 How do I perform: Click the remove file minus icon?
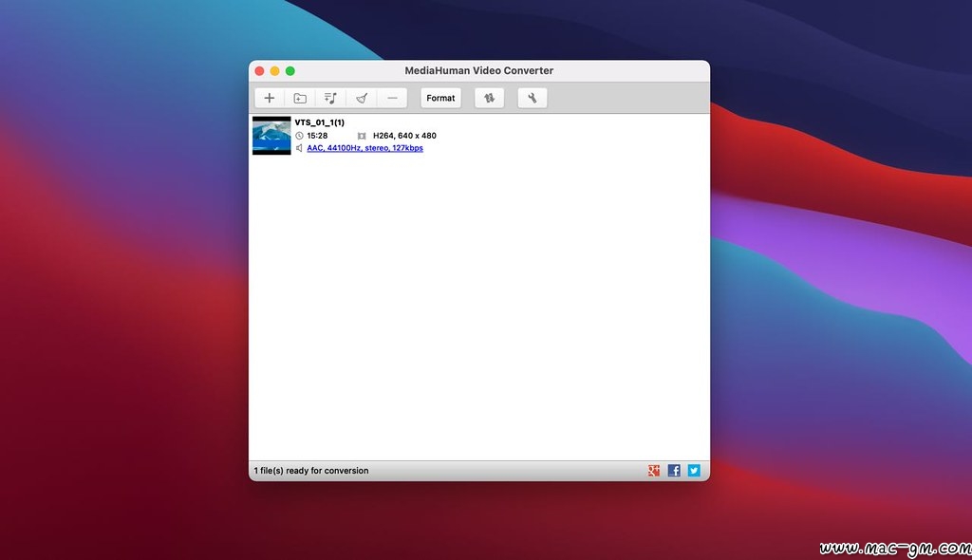pyautogui.click(x=392, y=98)
